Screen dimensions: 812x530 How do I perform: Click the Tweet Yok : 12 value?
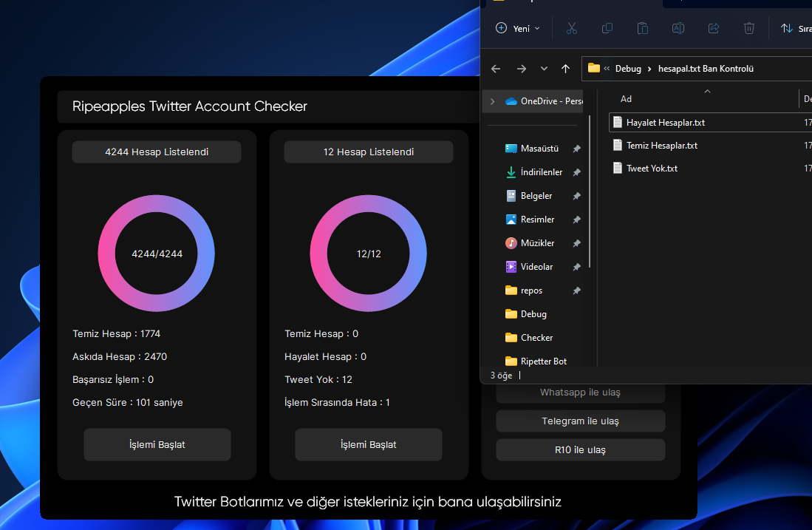point(318,380)
